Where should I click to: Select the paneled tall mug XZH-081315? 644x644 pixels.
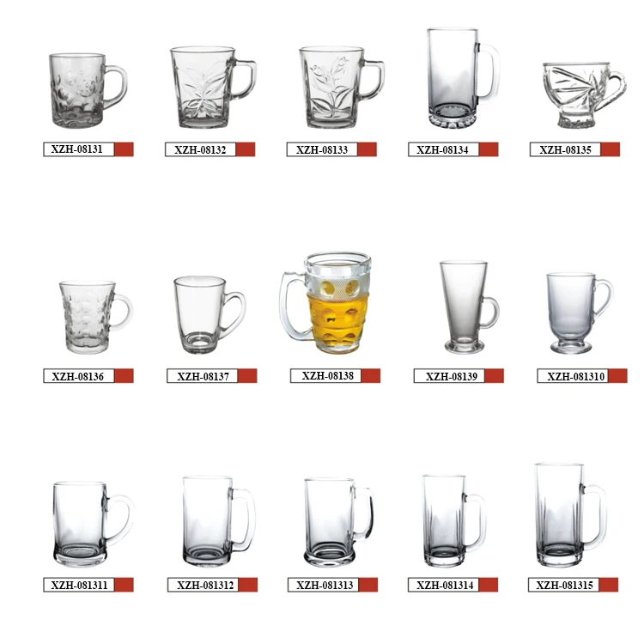571,515
